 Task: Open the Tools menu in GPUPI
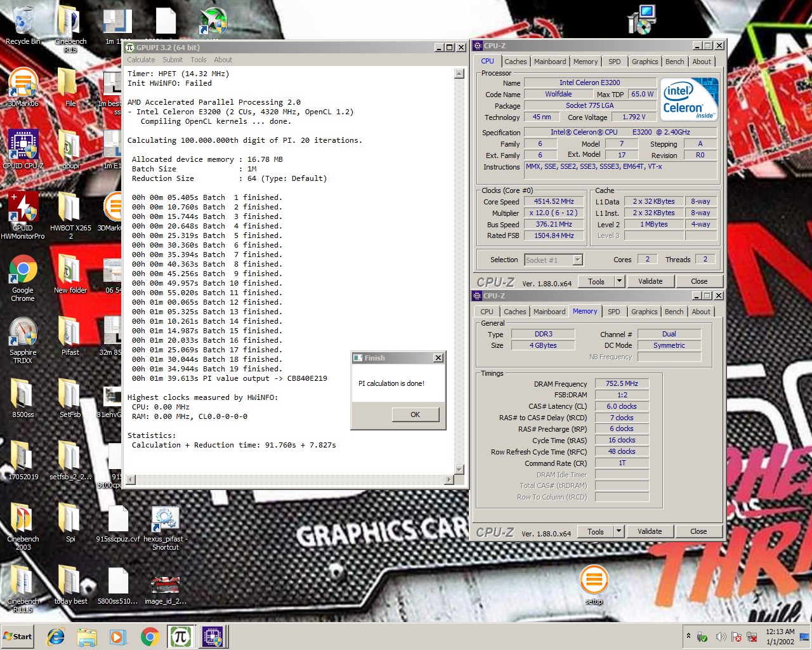click(199, 60)
